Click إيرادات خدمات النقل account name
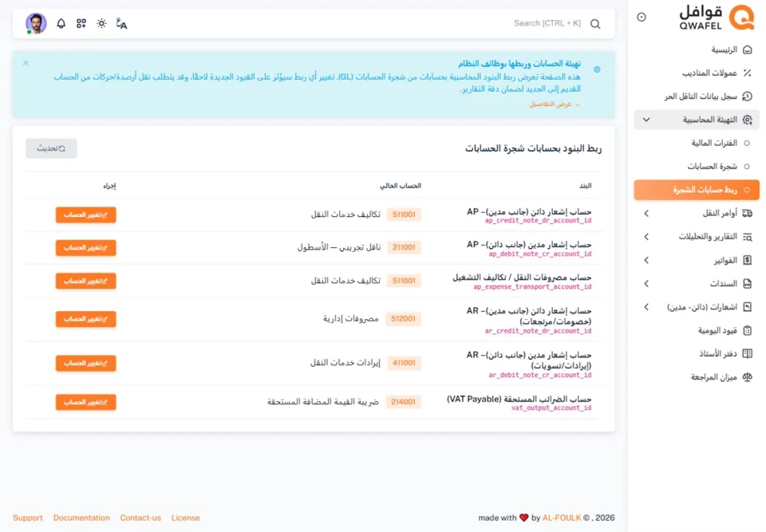The image size is (766, 532). [345, 362]
